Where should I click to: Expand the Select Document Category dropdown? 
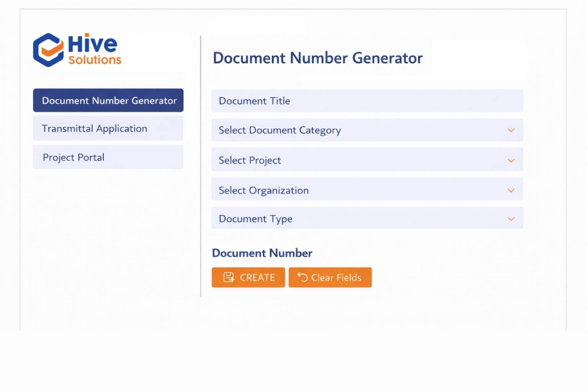pos(367,130)
